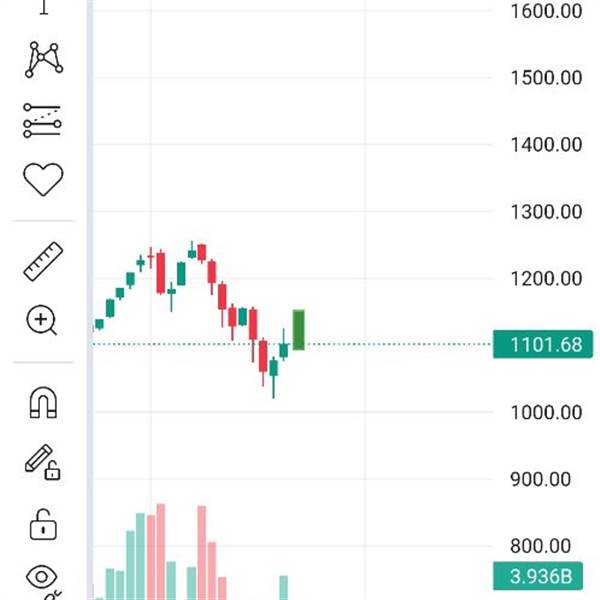Activate the zoom in magnifier
This screenshot has width=600, height=600.
tap(42, 321)
